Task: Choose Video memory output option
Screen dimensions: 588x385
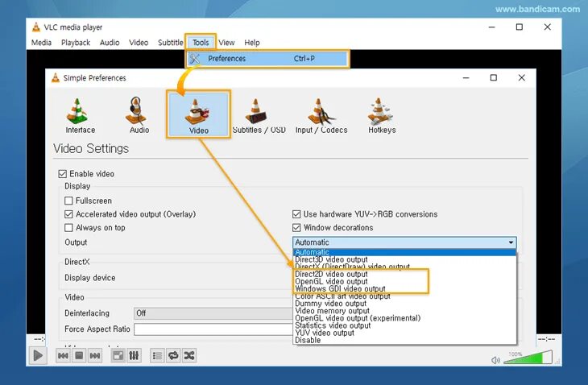Action: pyautogui.click(x=404, y=310)
